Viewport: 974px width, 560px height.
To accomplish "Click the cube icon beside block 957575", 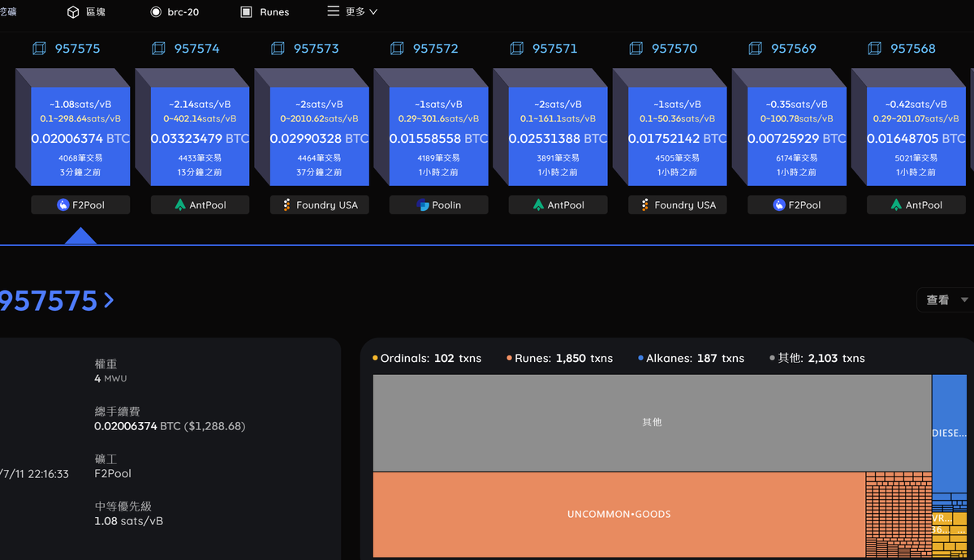I will 40,49.
